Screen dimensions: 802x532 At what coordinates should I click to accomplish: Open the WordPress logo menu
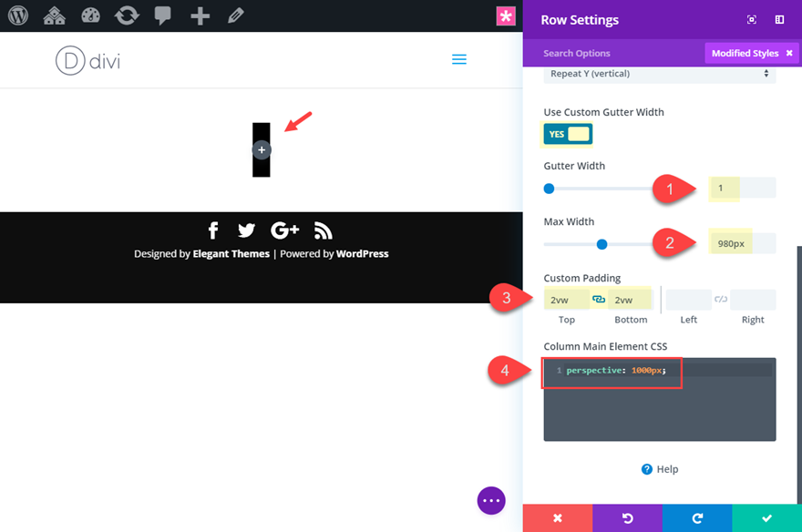(18, 15)
